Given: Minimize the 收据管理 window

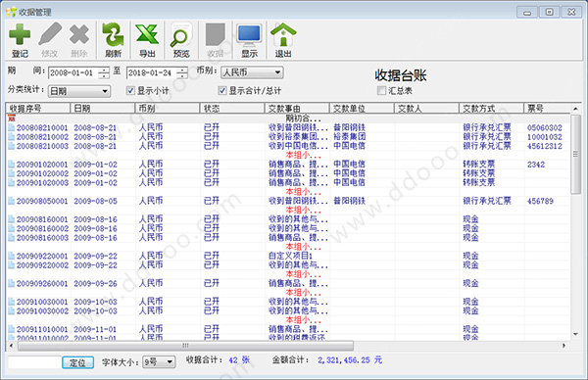Looking at the screenshot, I should (527, 12).
